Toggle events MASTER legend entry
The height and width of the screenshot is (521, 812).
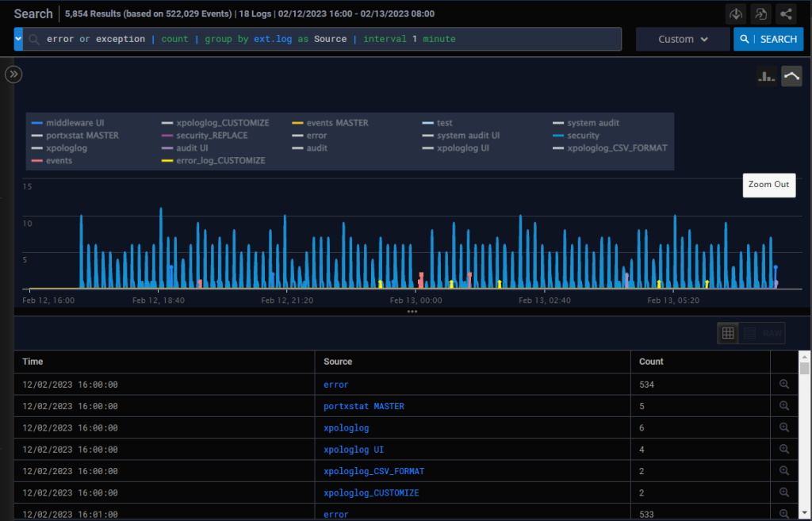coord(331,123)
